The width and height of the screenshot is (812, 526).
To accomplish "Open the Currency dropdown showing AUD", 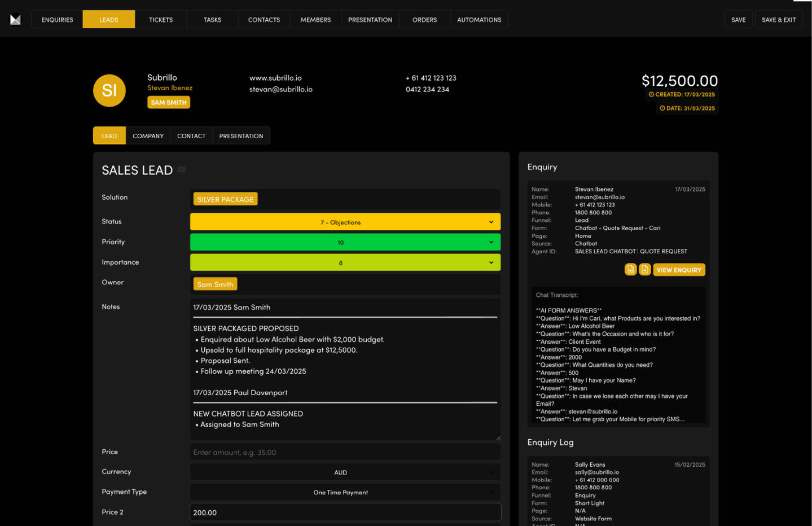I will click(345, 472).
